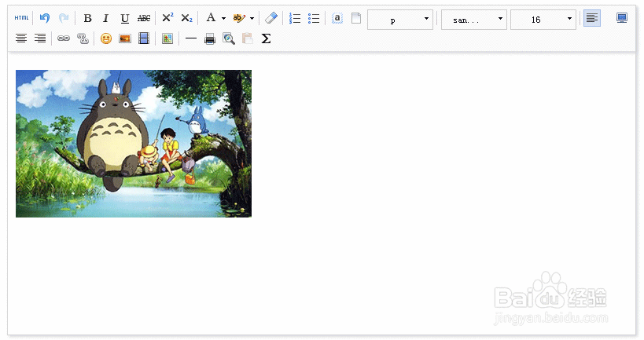Click the select all icon
The image size is (644, 340).
point(337,18)
